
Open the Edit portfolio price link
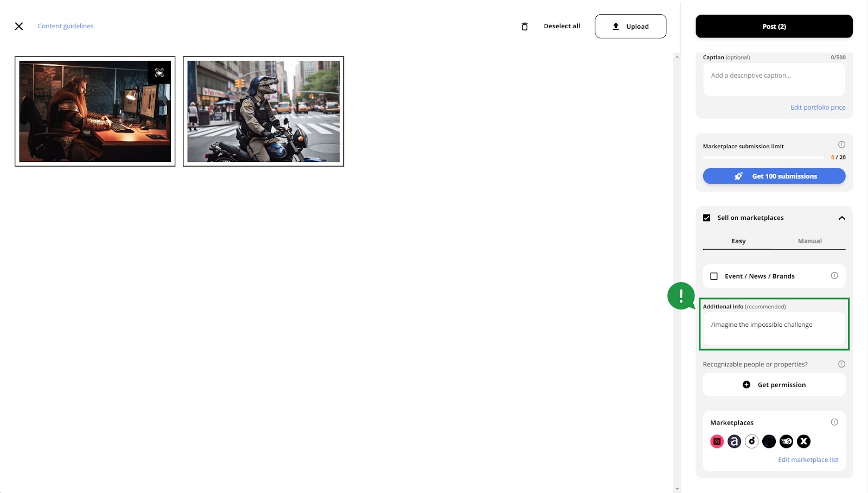[818, 108]
